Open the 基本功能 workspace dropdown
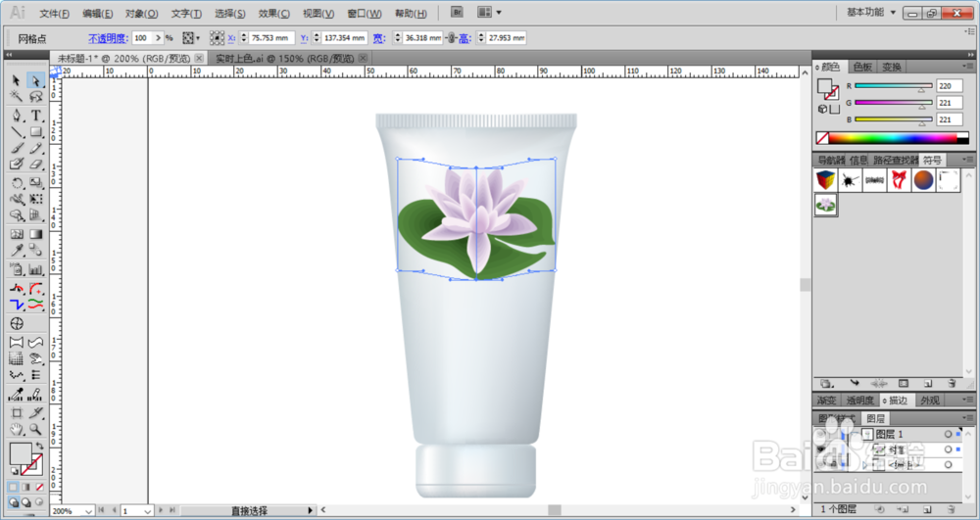This screenshot has height=520, width=980. [x=871, y=12]
